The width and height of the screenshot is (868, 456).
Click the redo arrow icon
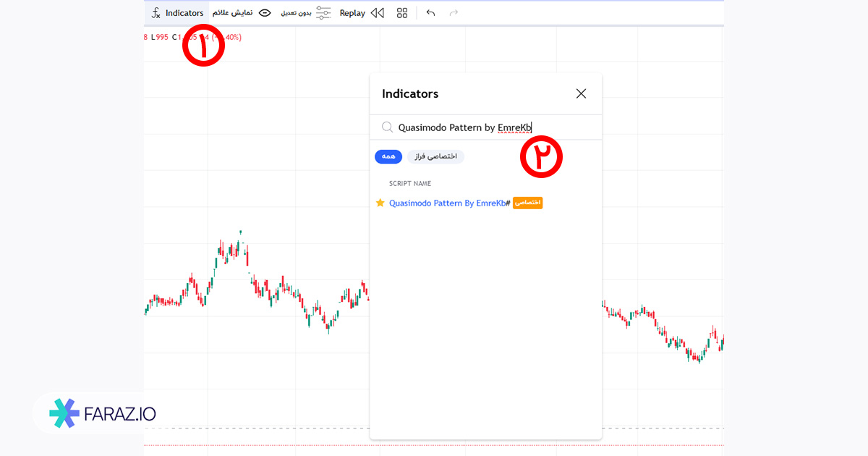[454, 12]
